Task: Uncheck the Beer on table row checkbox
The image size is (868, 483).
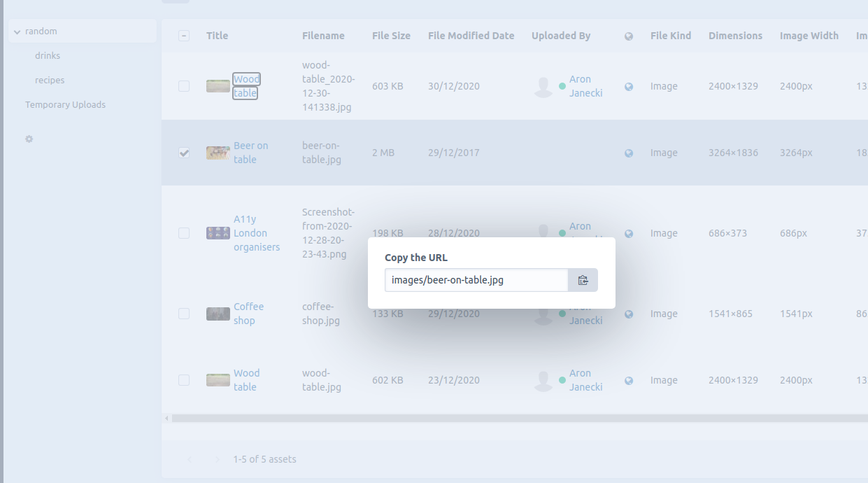Action: [184, 153]
